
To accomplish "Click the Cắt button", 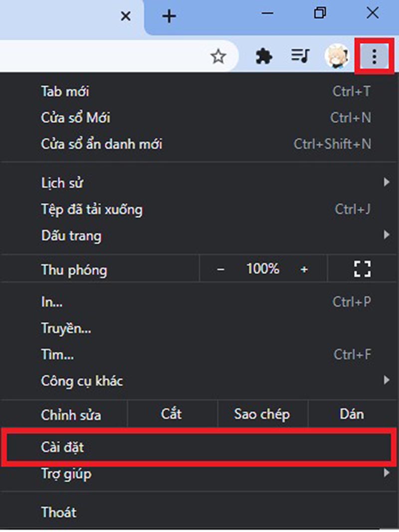I will click(x=172, y=414).
